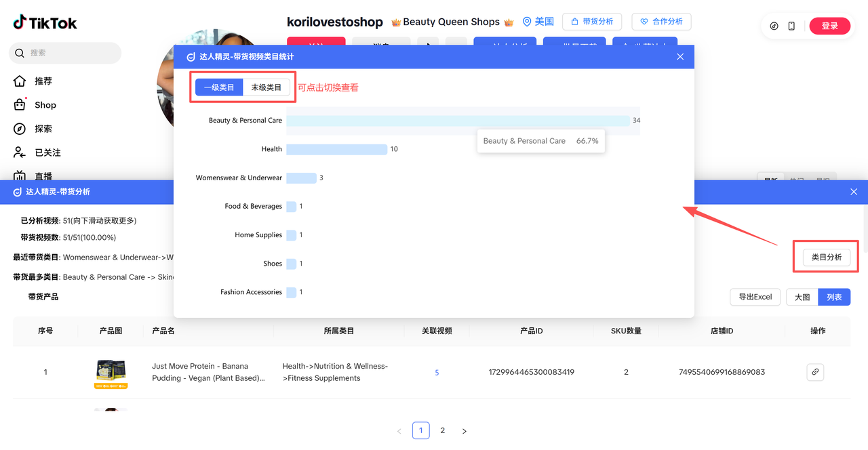Screen dimensions: 868x450
Task: Go to previous page with left chevron
Action: click(399, 431)
